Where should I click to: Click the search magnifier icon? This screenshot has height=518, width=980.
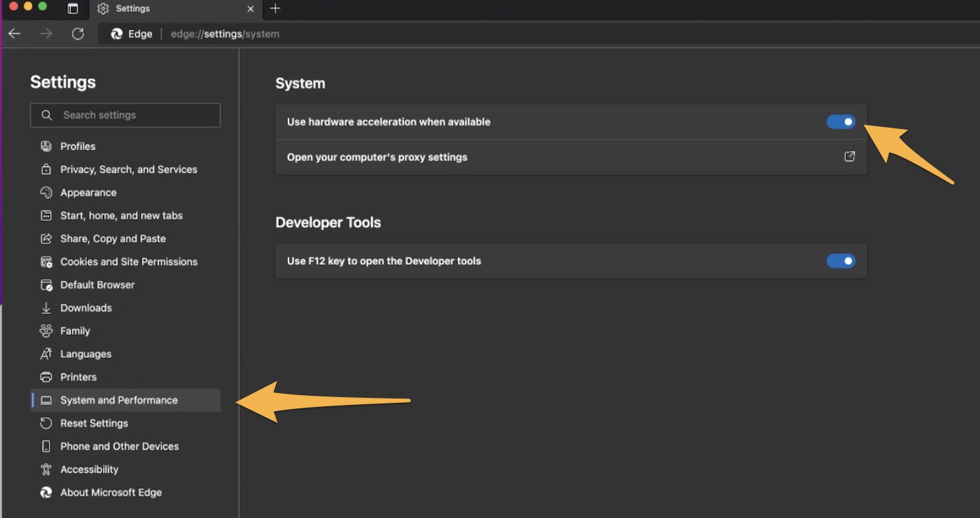point(47,115)
